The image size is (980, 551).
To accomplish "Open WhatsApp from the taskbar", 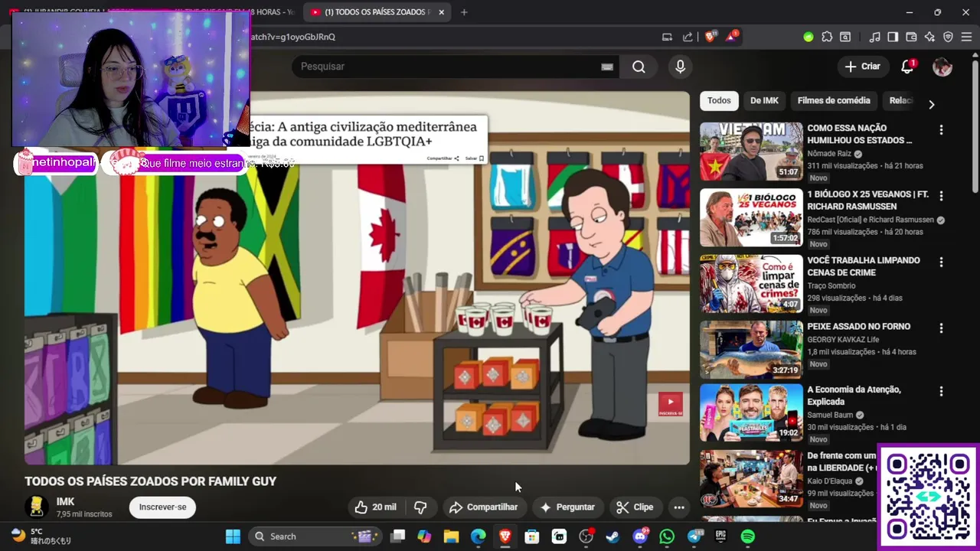I will 667,536.
